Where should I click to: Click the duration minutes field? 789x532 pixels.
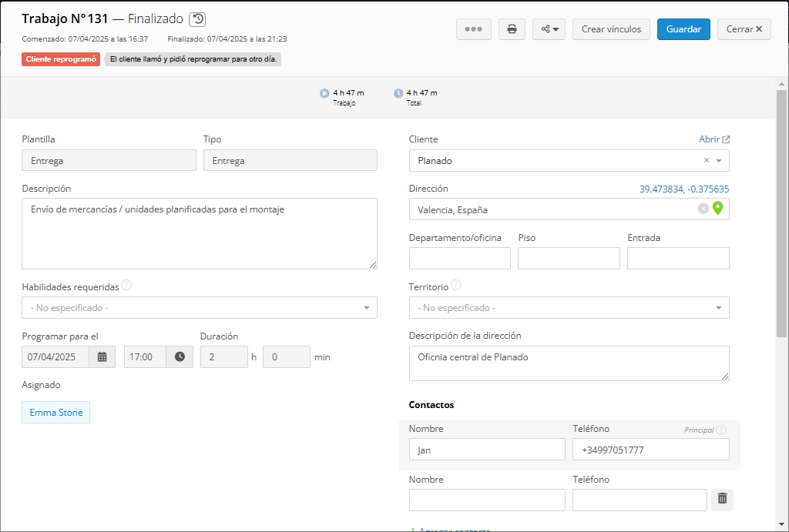pyautogui.click(x=287, y=357)
